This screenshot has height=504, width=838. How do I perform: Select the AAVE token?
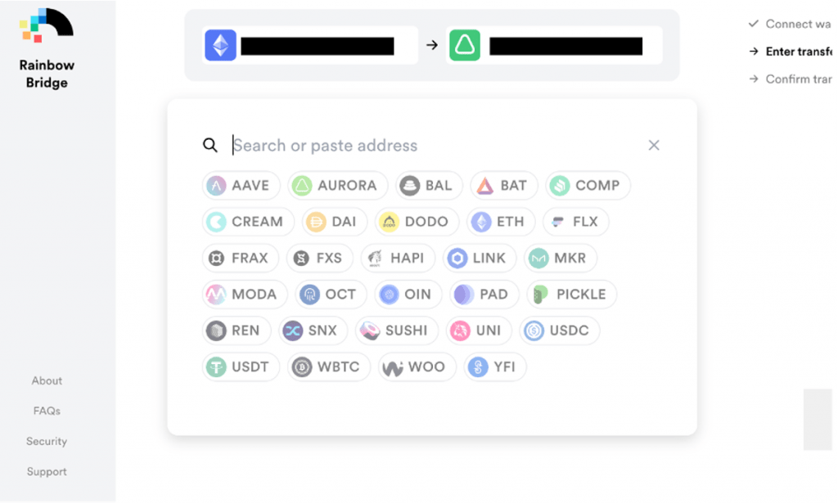click(x=241, y=186)
